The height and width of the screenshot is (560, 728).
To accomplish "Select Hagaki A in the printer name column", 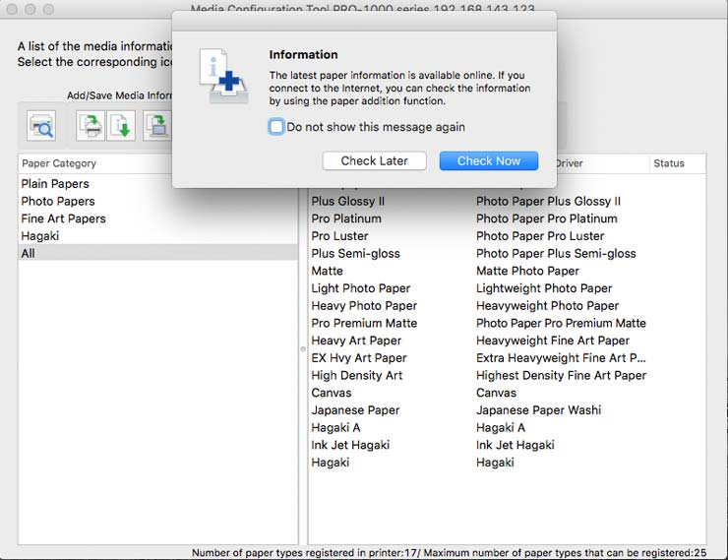I will [335, 428].
